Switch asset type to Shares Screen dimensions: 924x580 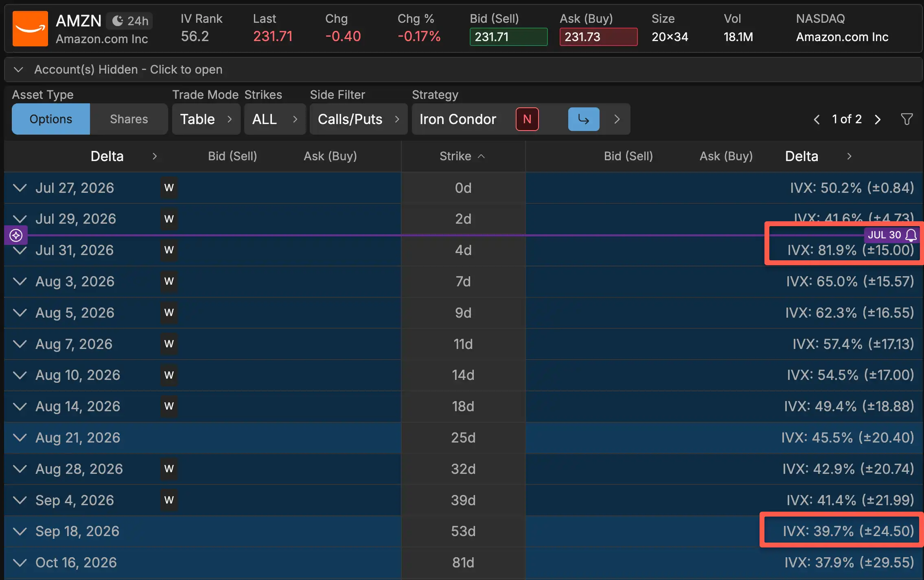129,119
